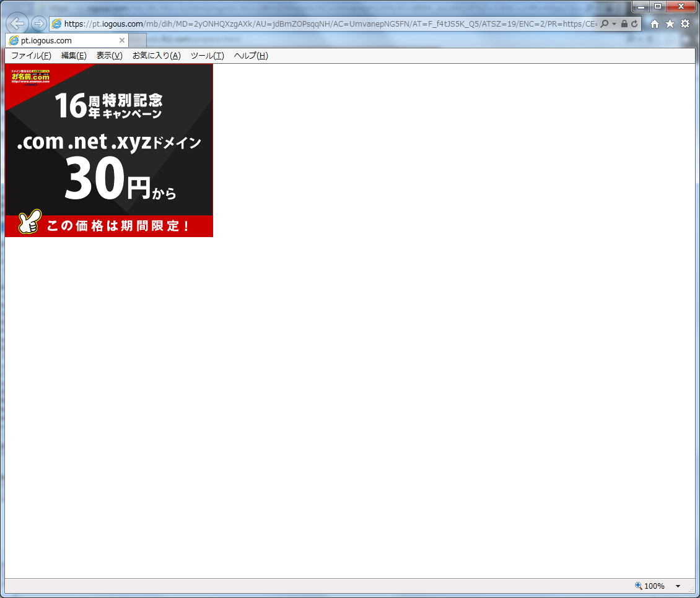
Task: Click the address bar URL field
Action: pyautogui.click(x=330, y=24)
